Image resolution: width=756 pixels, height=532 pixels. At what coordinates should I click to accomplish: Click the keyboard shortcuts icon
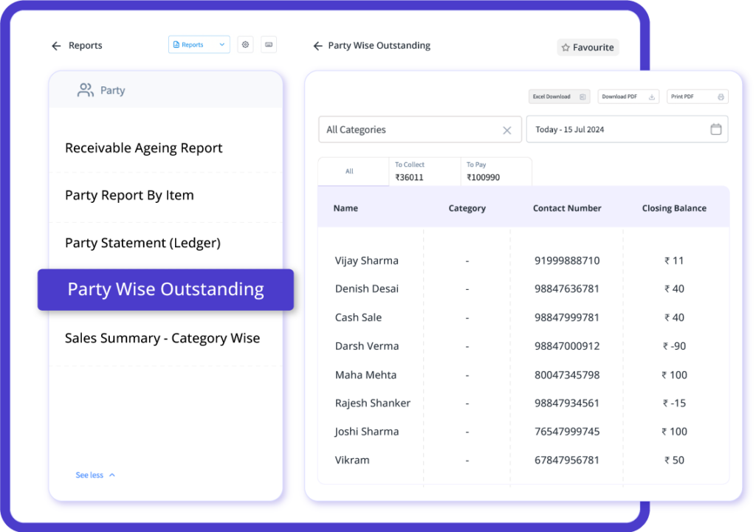pos(269,45)
